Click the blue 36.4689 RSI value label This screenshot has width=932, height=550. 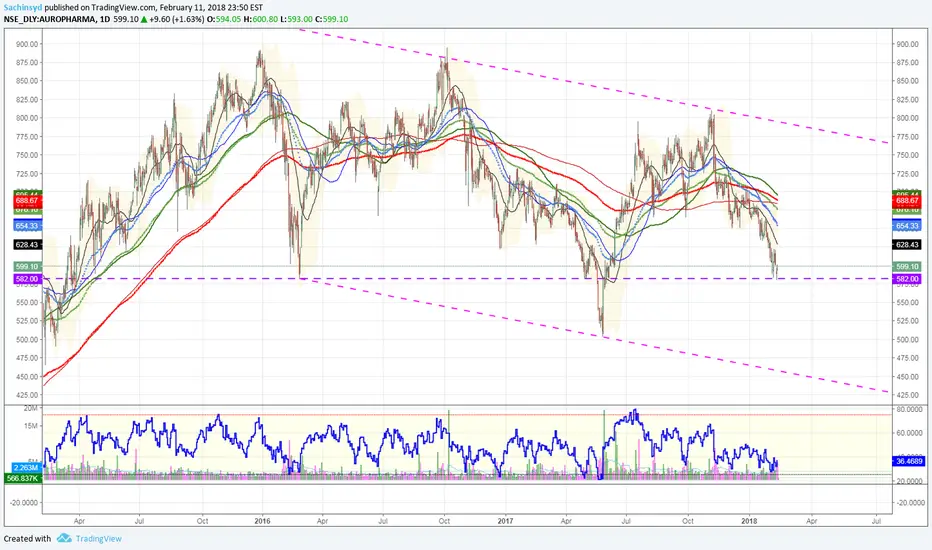(x=909, y=461)
